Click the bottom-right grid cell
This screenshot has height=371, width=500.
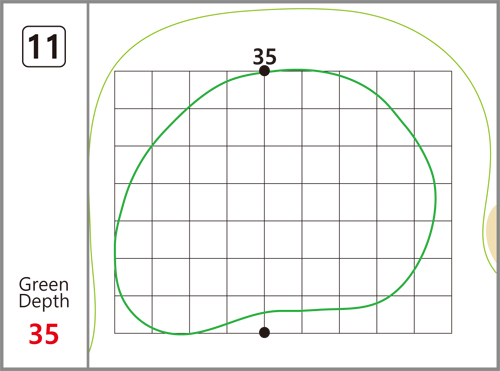click(433, 314)
